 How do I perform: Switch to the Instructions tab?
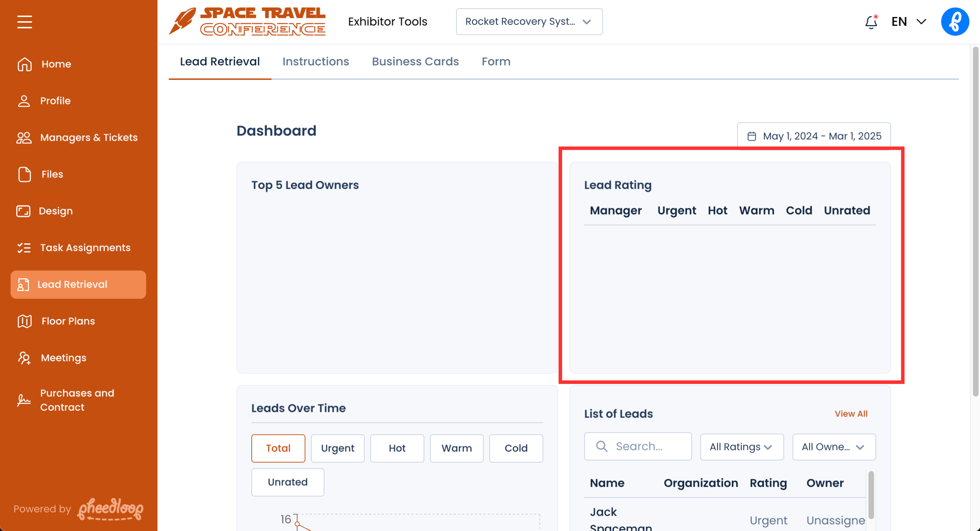(x=316, y=62)
